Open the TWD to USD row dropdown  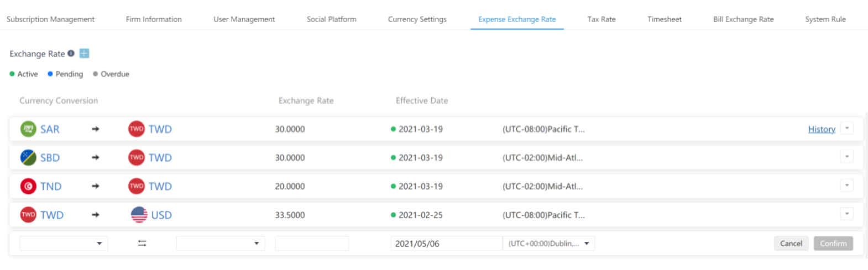[x=846, y=214]
